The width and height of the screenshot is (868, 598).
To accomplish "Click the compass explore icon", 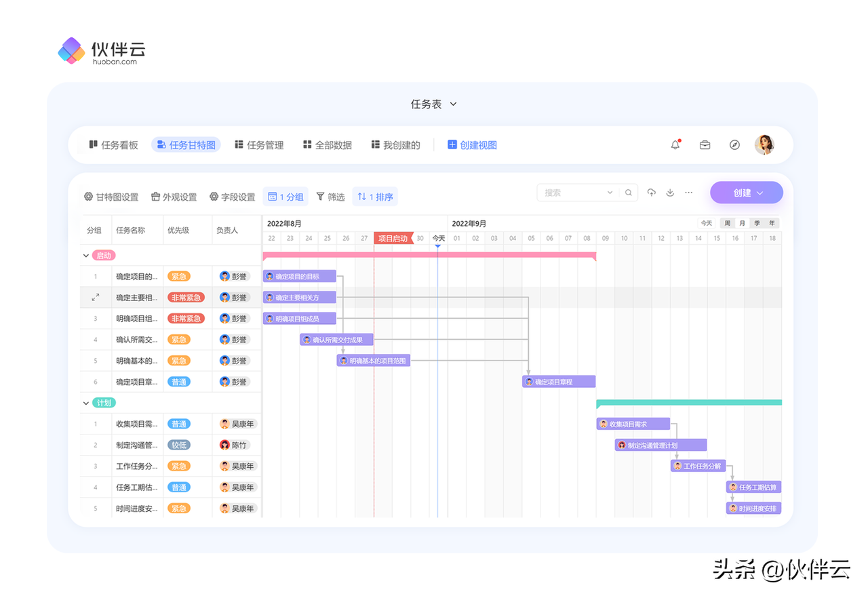I will click(734, 145).
